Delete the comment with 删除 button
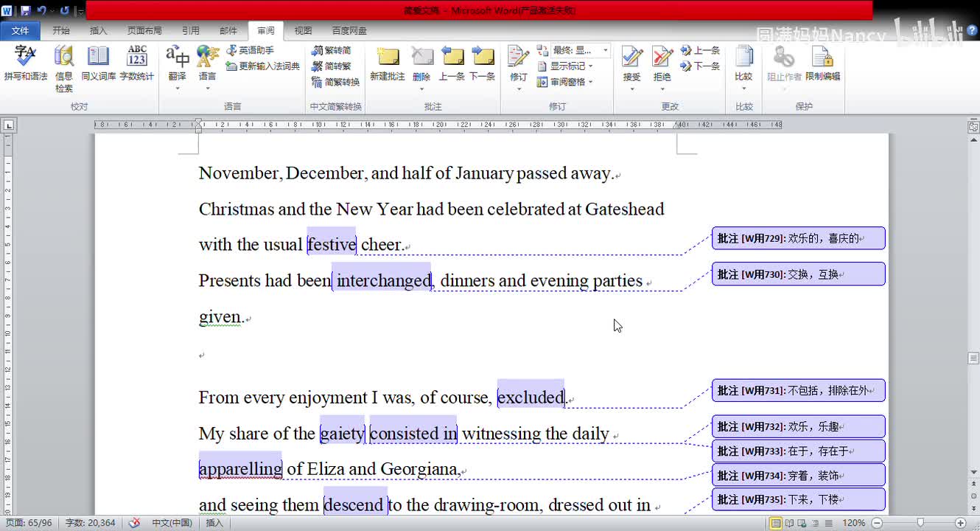 click(x=421, y=68)
